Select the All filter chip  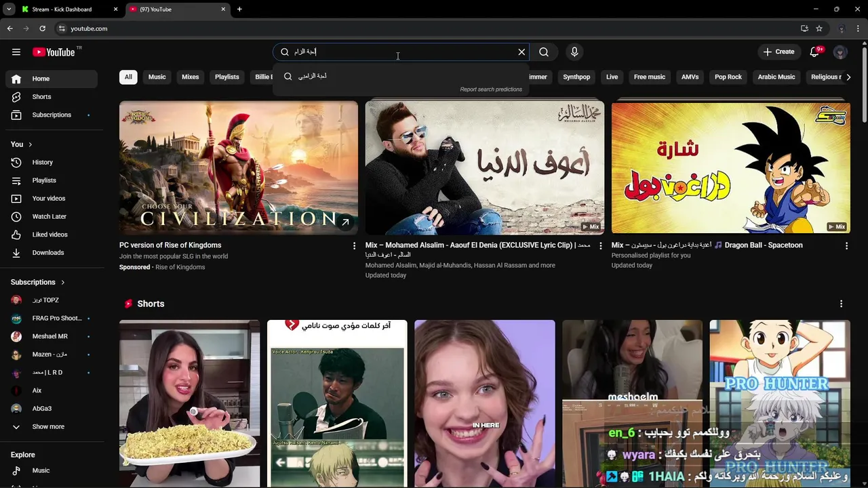pos(128,77)
